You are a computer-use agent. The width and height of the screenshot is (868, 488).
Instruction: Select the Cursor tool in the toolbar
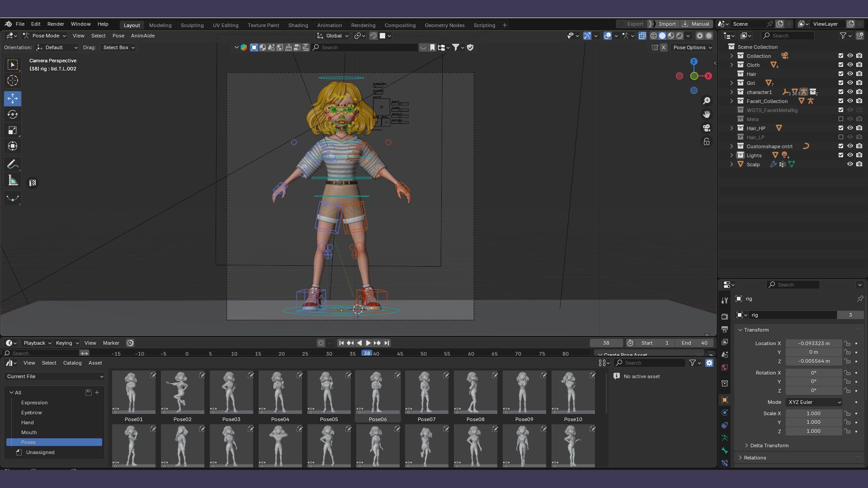point(13,81)
